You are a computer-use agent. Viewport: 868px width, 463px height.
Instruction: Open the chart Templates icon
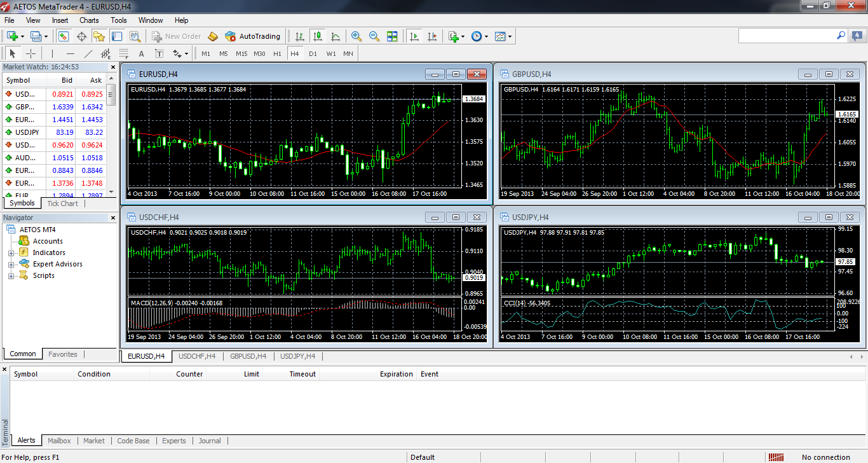(x=500, y=36)
